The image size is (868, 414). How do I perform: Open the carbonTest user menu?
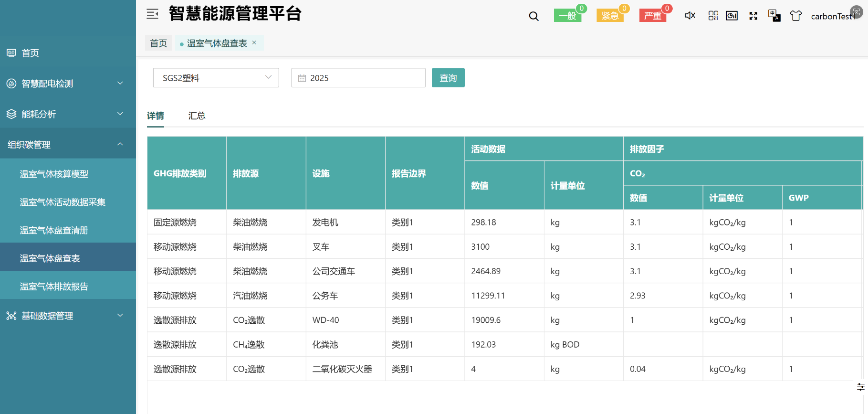(x=834, y=16)
